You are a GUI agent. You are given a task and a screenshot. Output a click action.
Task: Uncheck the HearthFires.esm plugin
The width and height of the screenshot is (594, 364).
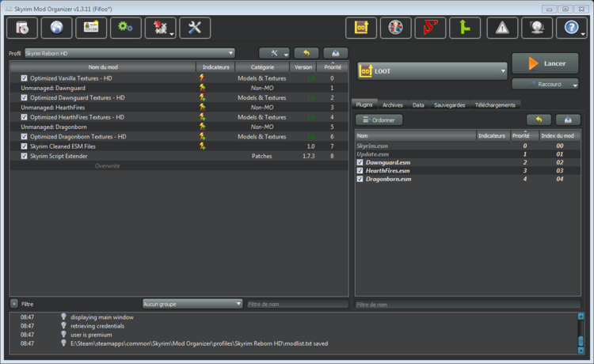[x=360, y=171]
